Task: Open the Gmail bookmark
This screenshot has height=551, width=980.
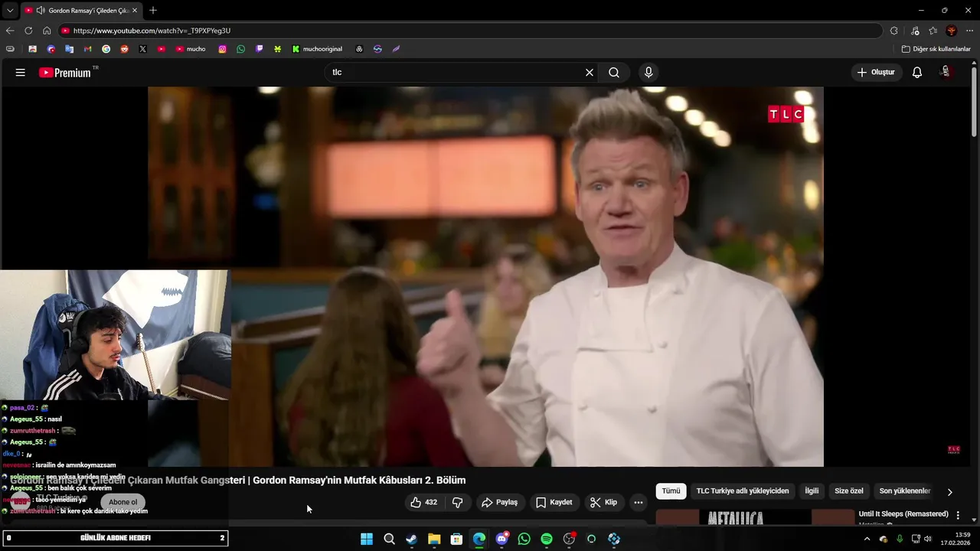Action: 87,49
